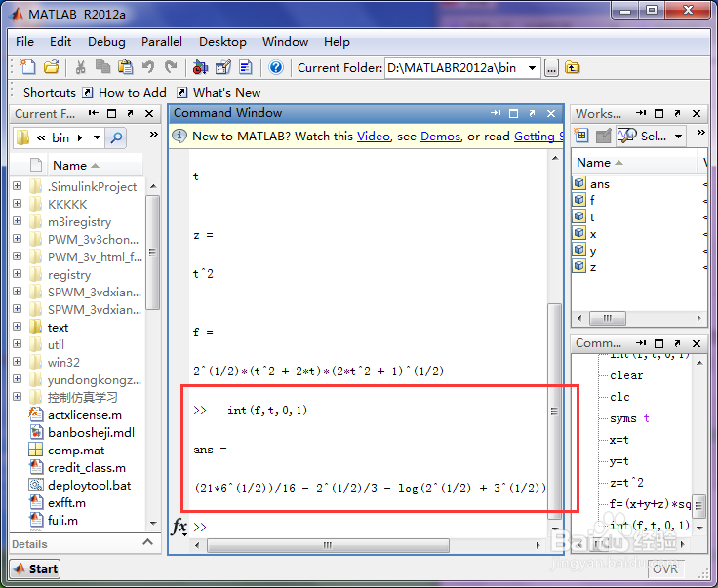Expand the m3iregistry folder
The image size is (718, 588).
(x=17, y=221)
